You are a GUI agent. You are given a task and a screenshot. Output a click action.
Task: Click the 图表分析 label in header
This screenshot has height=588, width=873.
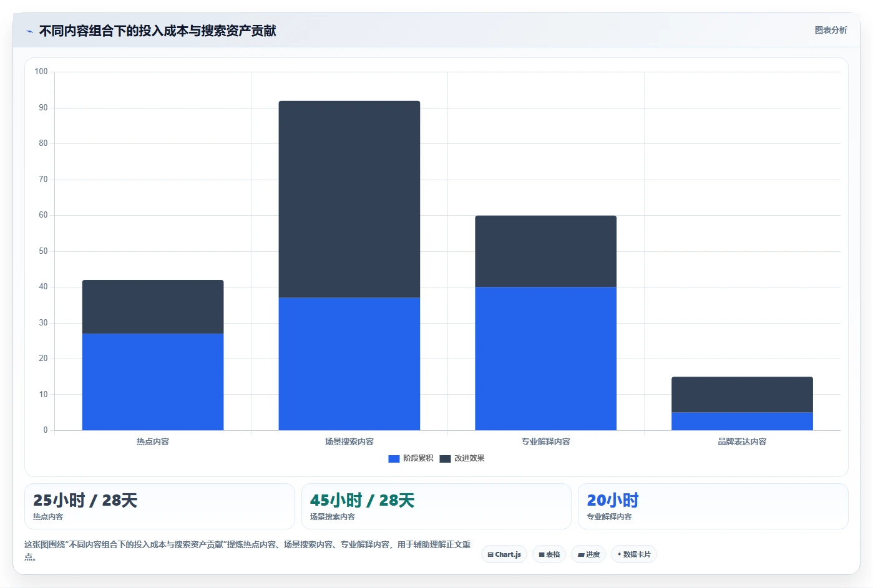[831, 30]
